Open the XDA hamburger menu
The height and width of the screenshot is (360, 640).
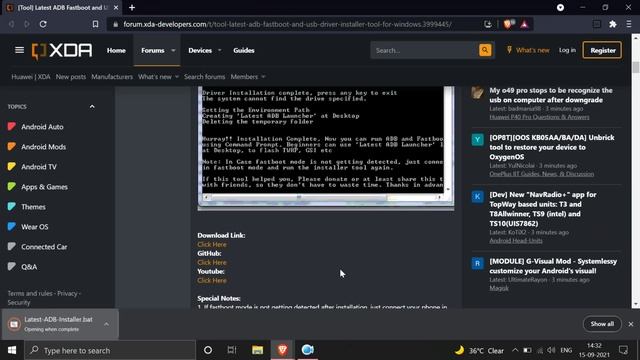point(19,50)
